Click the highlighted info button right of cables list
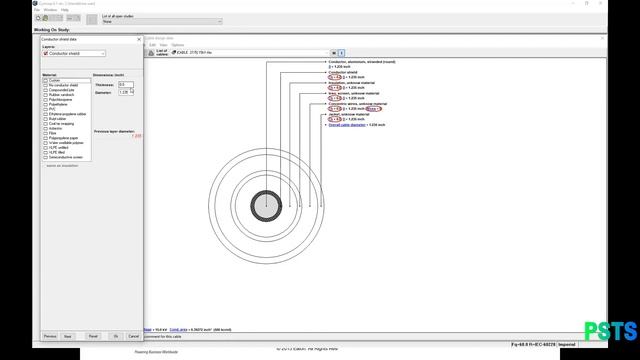This screenshot has width=640, height=360. pyautogui.click(x=342, y=53)
